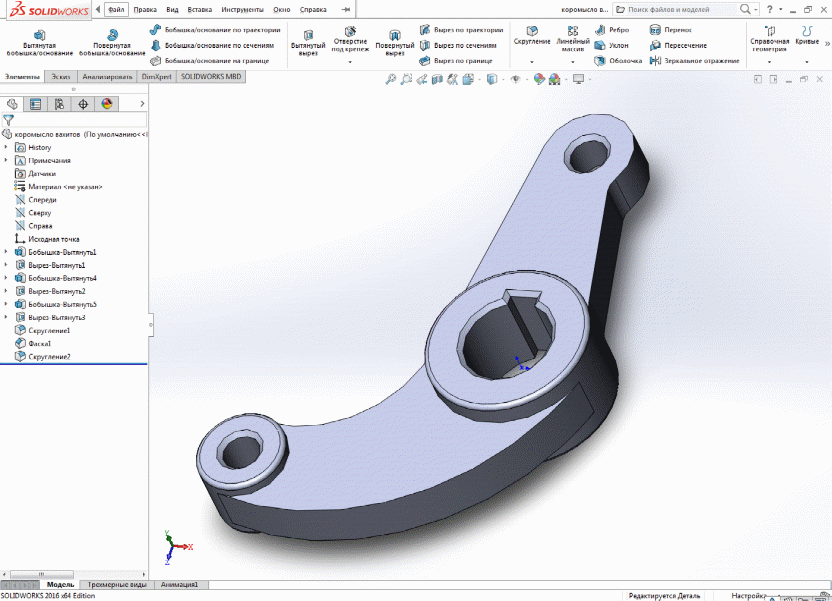Click the edit appearance color sphere icon
This screenshot has width=832, height=601.
(x=541, y=79)
